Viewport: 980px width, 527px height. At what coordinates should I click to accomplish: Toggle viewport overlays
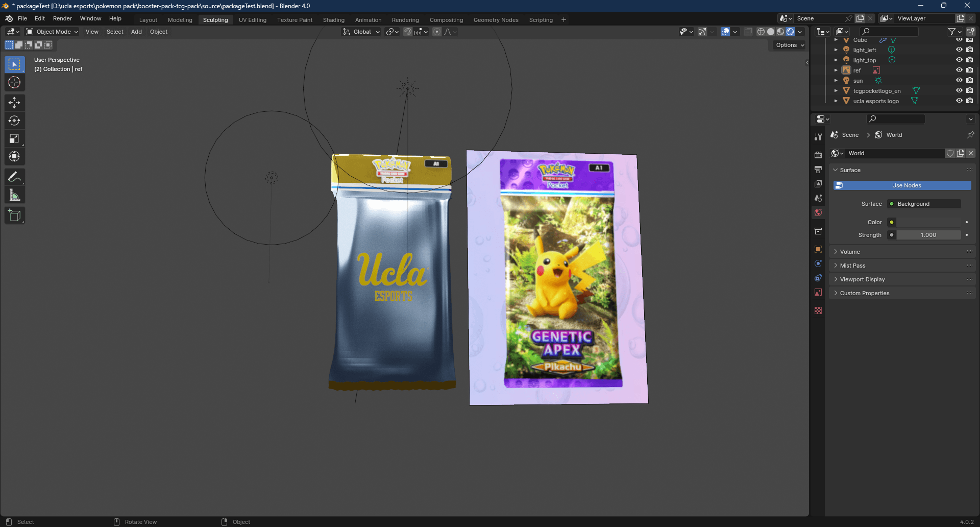point(725,32)
